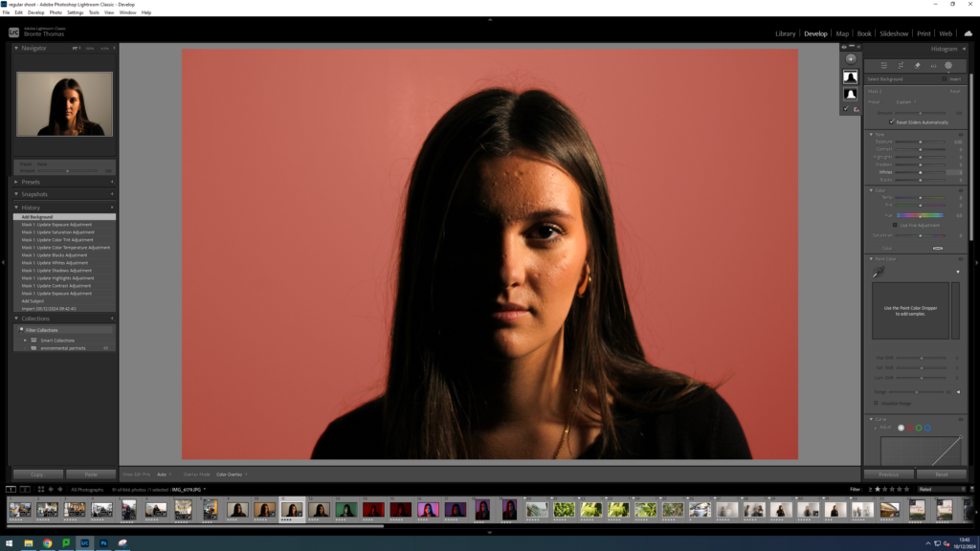
Task: Switch to the Map module
Action: click(842, 33)
